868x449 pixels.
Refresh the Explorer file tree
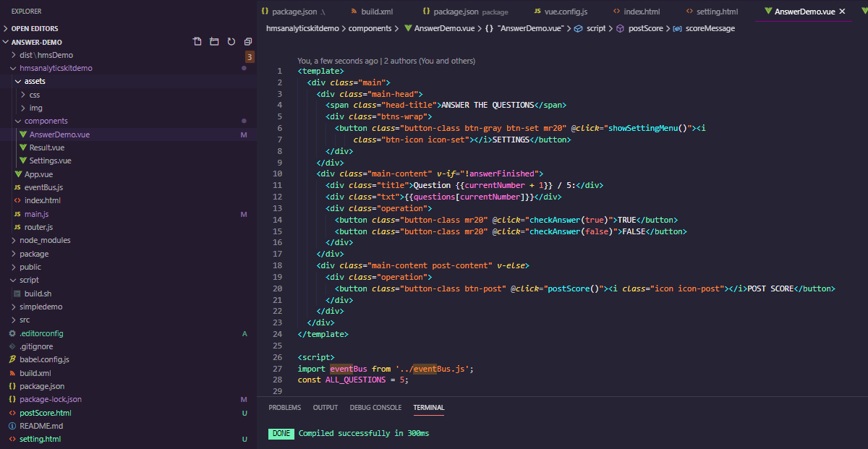(x=231, y=42)
